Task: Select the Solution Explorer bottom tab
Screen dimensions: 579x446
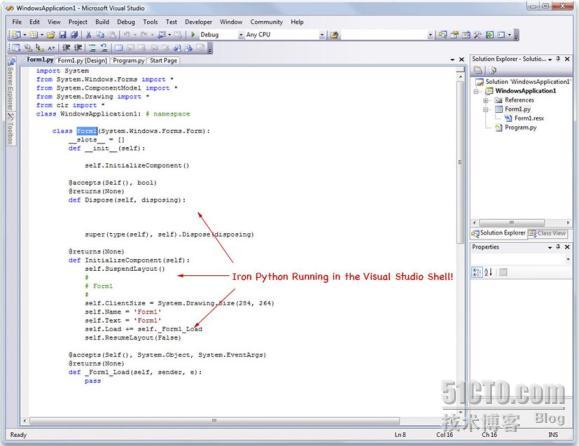Action: click(x=499, y=233)
